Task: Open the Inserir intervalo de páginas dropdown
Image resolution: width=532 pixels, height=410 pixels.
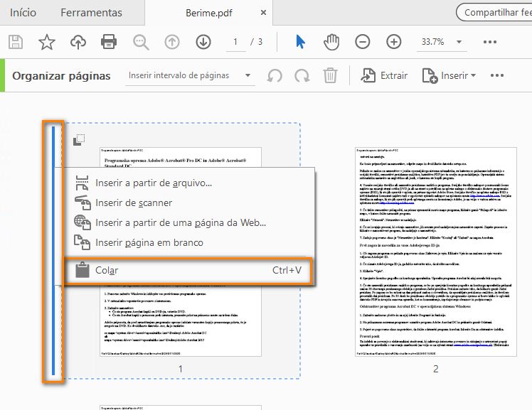Action: (x=190, y=75)
